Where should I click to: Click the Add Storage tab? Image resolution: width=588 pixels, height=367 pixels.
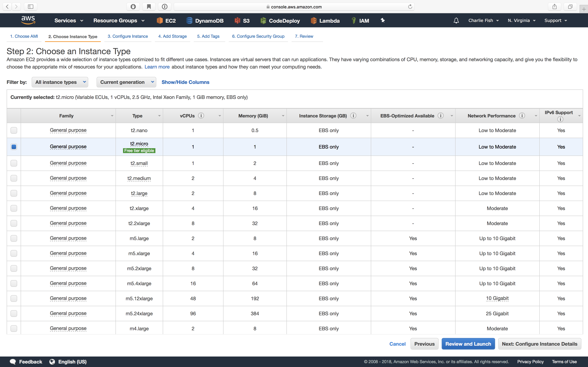tap(172, 36)
